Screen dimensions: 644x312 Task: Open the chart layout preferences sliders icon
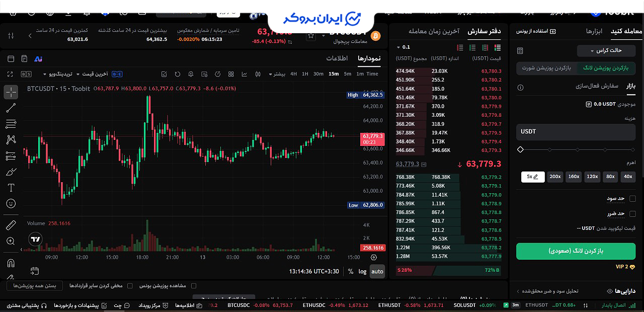[x=11, y=36]
